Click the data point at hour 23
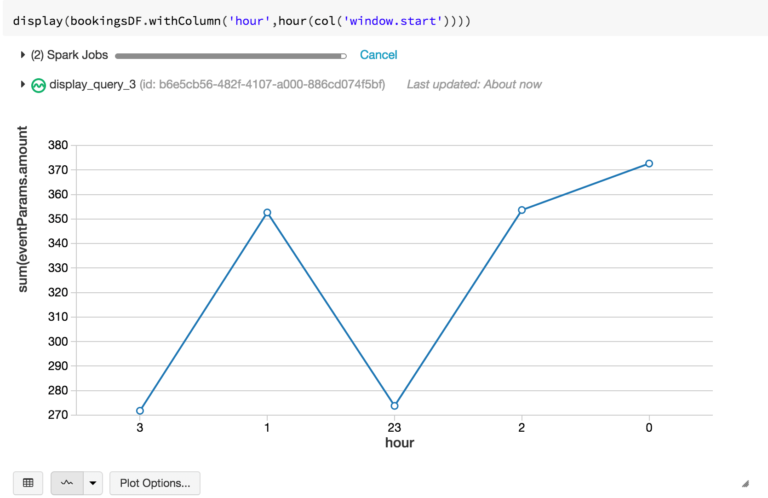Image resolution: width=768 pixels, height=498 pixels. coord(394,405)
